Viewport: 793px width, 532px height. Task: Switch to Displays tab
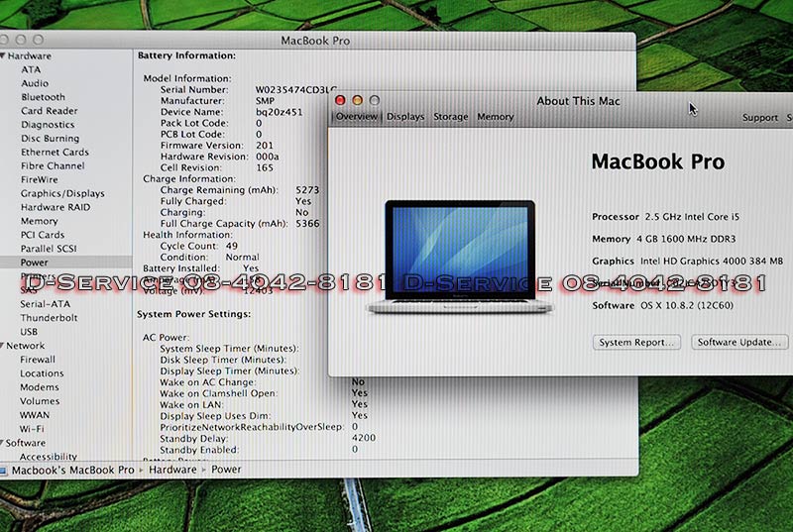(x=405, y=117)
